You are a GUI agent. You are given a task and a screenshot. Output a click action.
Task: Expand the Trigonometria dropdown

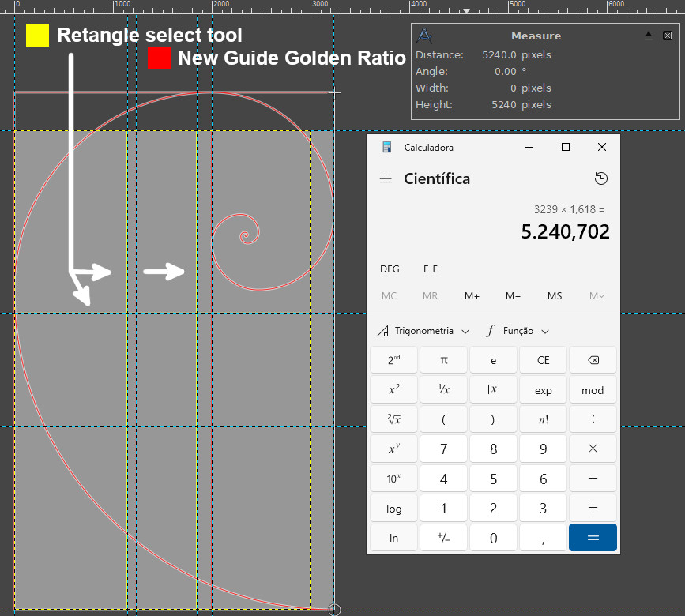tap(423, 331)
